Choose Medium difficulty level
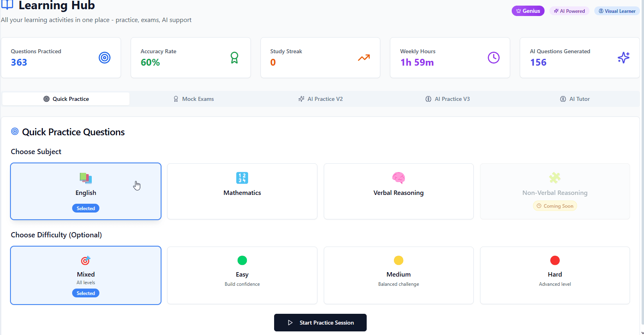Image resolution: width=644 pixels, height=335 pixels. [398, 275]
